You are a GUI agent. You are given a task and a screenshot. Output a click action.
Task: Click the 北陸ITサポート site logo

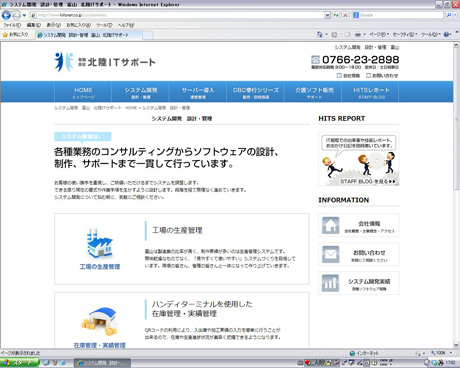(x=105, y=62)
